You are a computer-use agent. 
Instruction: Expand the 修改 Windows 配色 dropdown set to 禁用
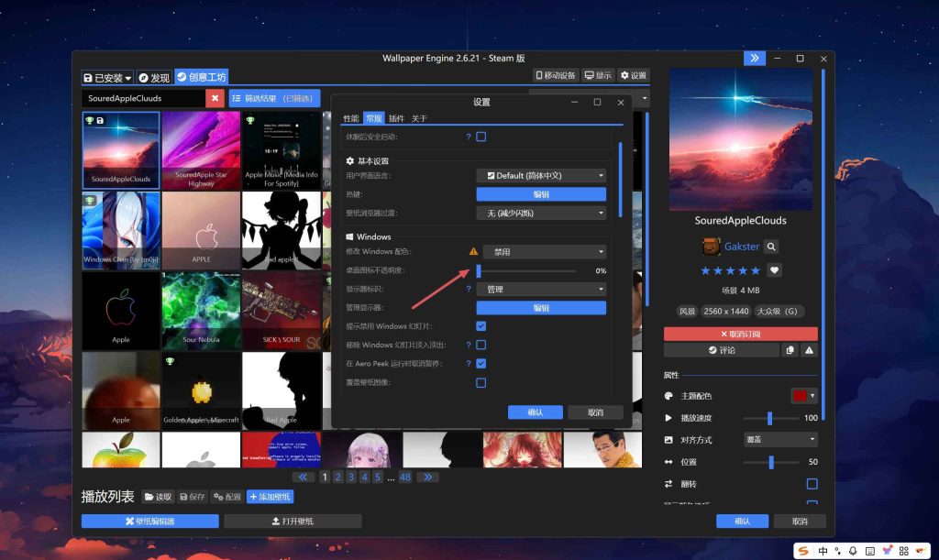[544, 251]
